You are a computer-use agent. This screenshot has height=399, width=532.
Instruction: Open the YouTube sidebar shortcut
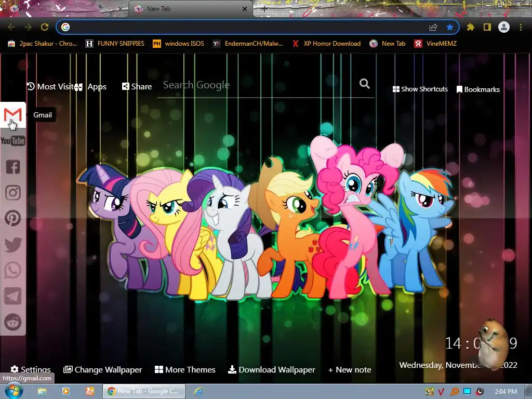click(12, 141)
